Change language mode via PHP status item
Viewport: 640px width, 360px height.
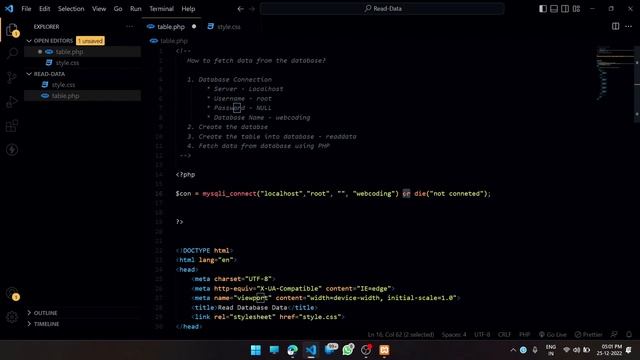(524, 334)
